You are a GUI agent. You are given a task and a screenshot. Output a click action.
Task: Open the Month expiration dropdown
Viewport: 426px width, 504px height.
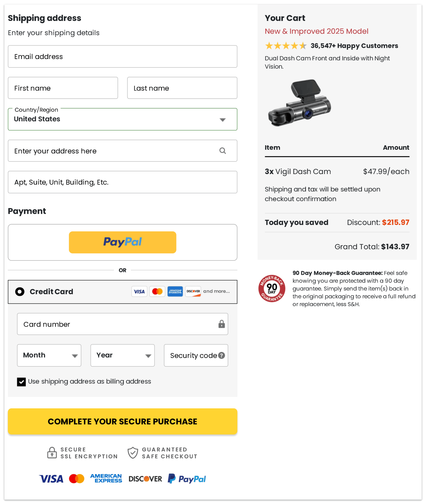(x=49, y=355)
